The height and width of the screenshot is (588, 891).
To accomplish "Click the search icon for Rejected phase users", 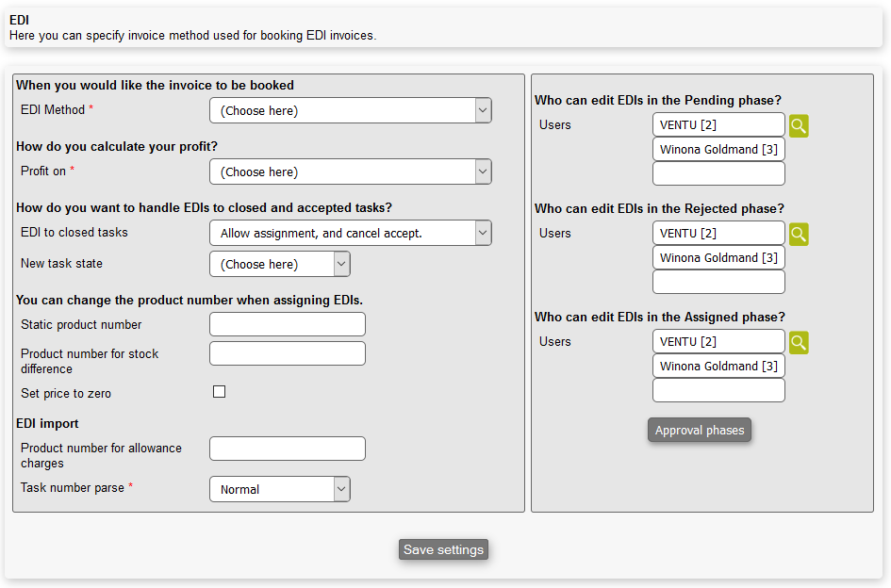I will (x=799, y=235).
